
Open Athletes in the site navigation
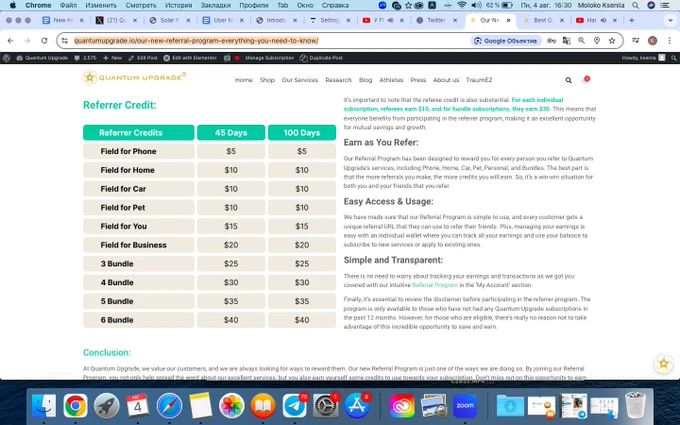click(391, 80)
